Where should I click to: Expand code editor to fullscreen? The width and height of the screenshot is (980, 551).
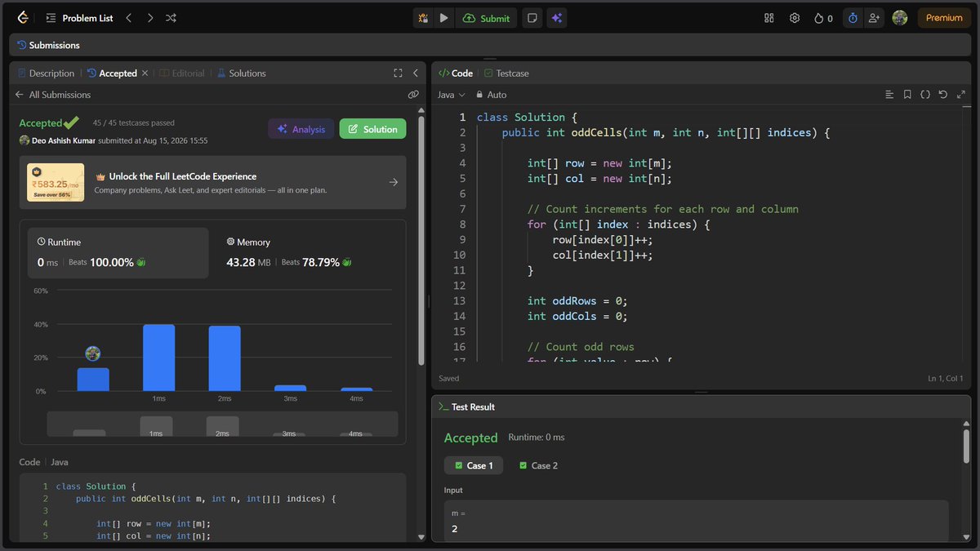tap(960, 95)
